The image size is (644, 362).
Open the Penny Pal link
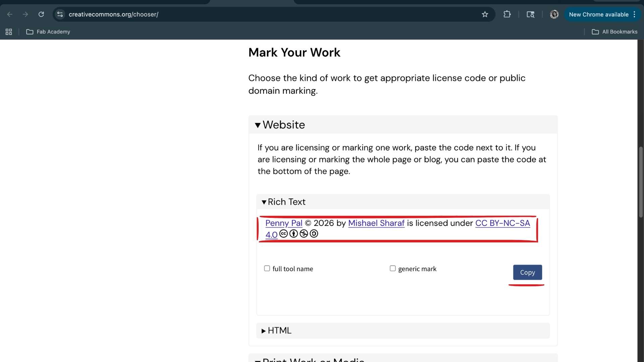(284, 223)
